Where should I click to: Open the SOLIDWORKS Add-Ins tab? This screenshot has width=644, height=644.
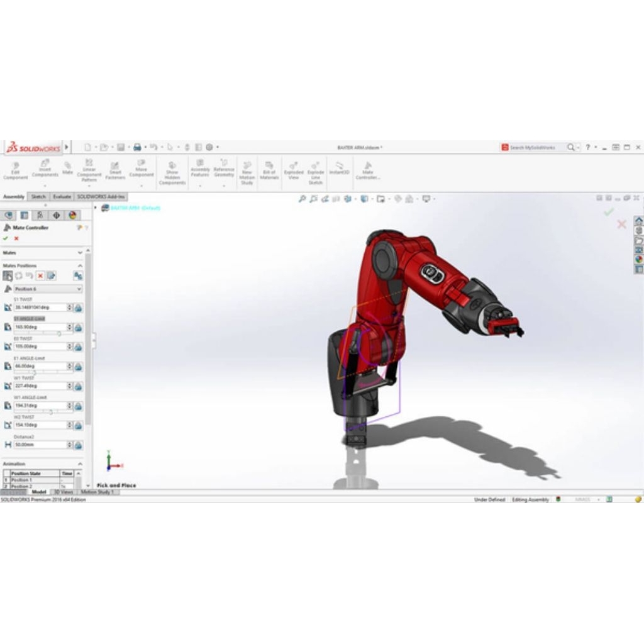101,197
